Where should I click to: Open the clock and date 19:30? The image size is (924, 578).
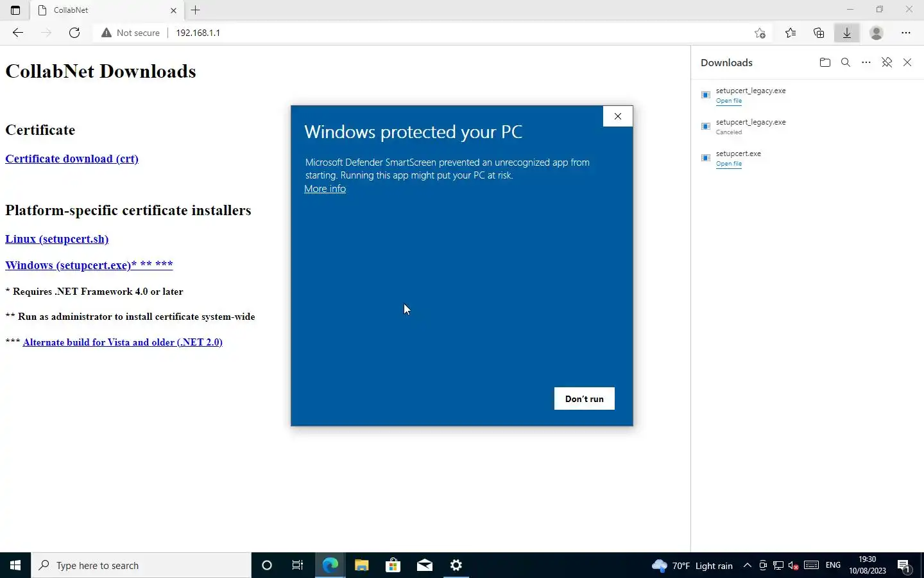868,566
